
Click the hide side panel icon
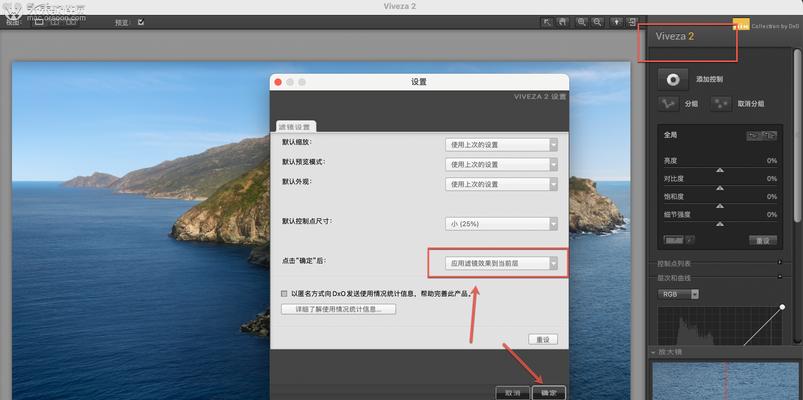(632, 22)
